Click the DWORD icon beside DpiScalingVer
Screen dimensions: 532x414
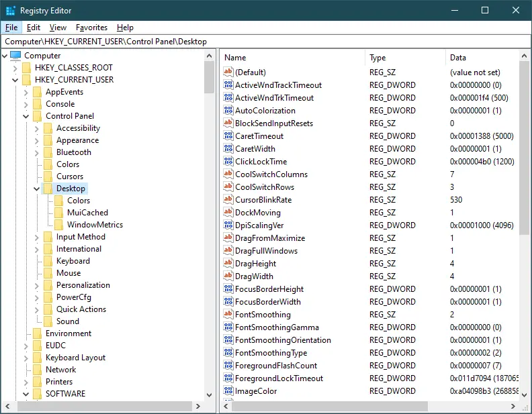(x=228, y=225)
